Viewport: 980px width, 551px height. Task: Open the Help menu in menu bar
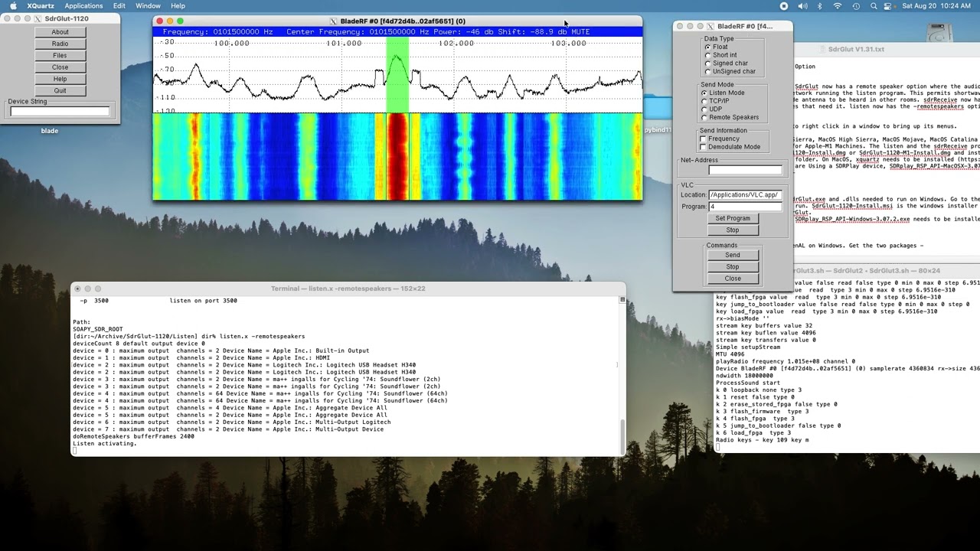point(178,5)
